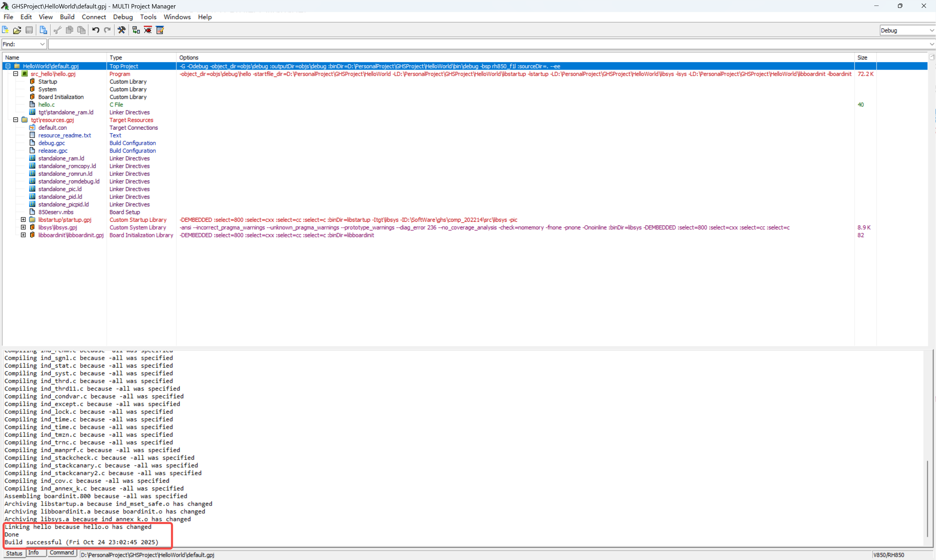Click the Add File toolbar icon
This screenshot has height=560, width=936.
click(43, 30)
